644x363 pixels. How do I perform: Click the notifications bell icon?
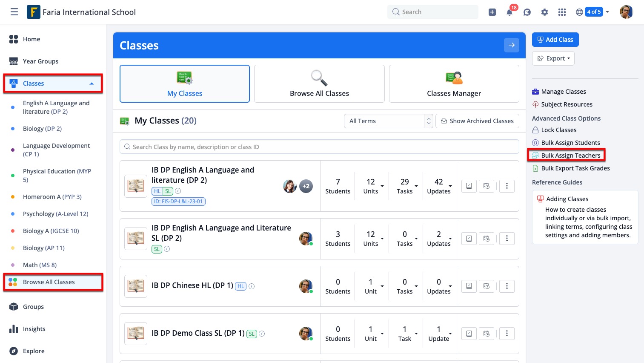pyautogui.click(x=509, y=12)
